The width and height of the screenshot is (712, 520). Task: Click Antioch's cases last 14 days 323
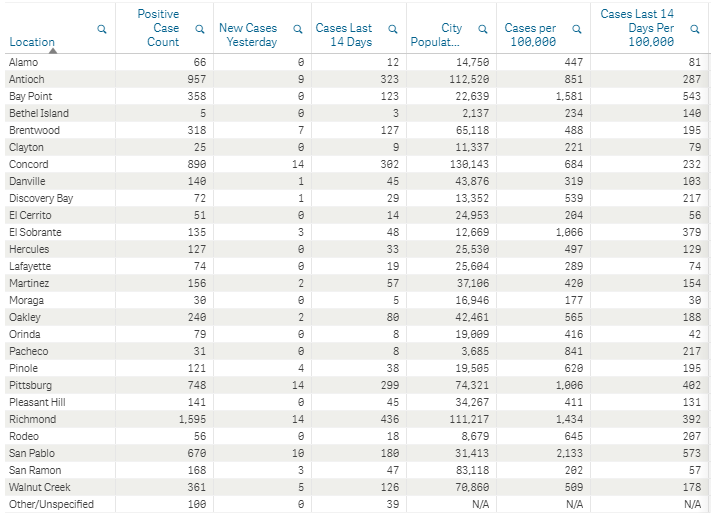pyautogui.click(x=390, y=79)
